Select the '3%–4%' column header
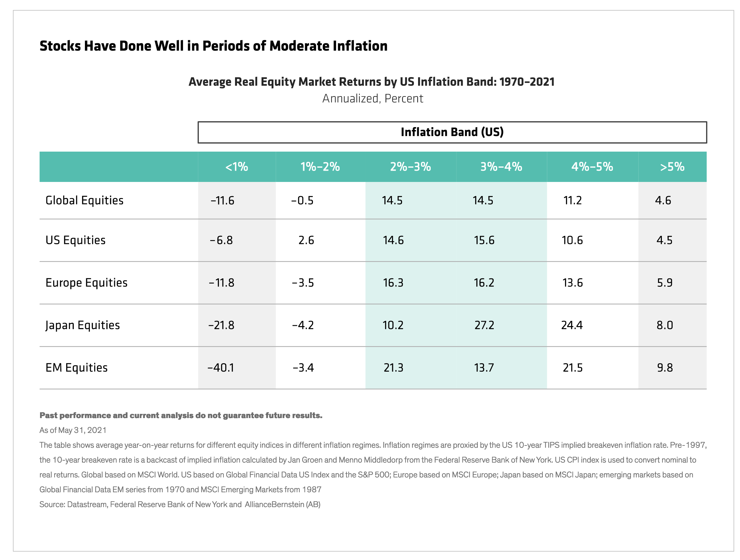The height and width of the screenshot is (560, 740). pyautogui.click(x=501, y=166)
